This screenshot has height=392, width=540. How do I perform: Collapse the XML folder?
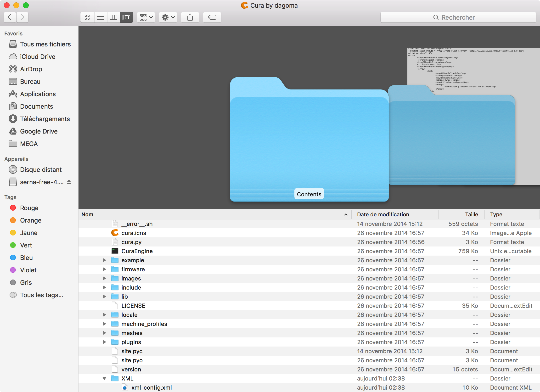[x=104, y=378]
